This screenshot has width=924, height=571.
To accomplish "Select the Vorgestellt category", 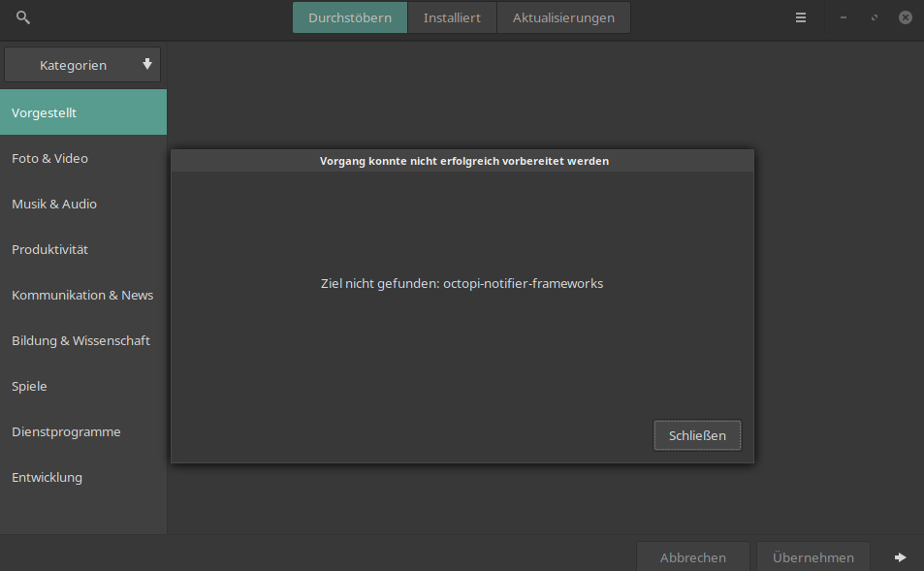I will click(x=83, y=112).
